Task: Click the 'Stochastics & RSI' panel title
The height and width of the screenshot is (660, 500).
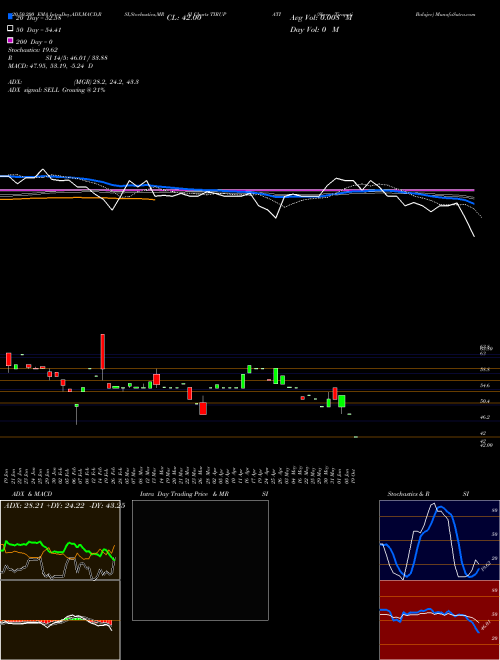Action: click(428, 494)
